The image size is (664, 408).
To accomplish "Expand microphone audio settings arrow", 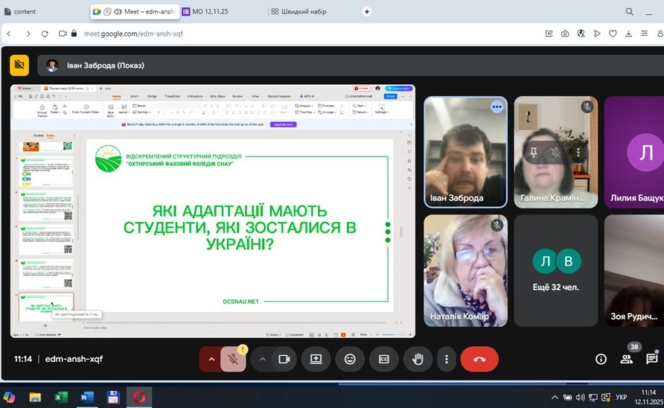I will coord(210,359).
